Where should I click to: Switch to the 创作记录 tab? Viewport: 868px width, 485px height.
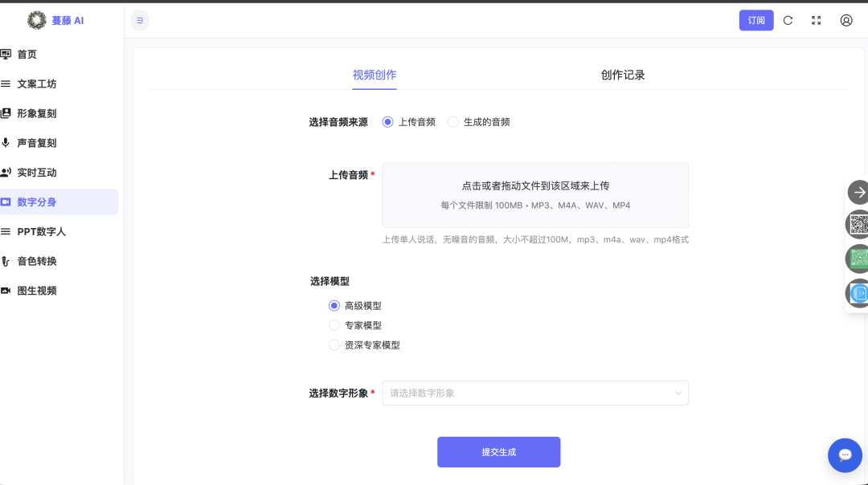coord(623,74)
